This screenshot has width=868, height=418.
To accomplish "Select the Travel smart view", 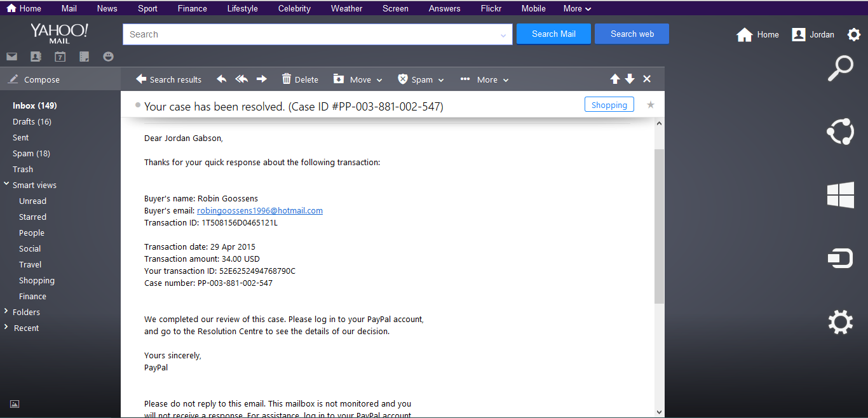I will (x=30, y=264).
